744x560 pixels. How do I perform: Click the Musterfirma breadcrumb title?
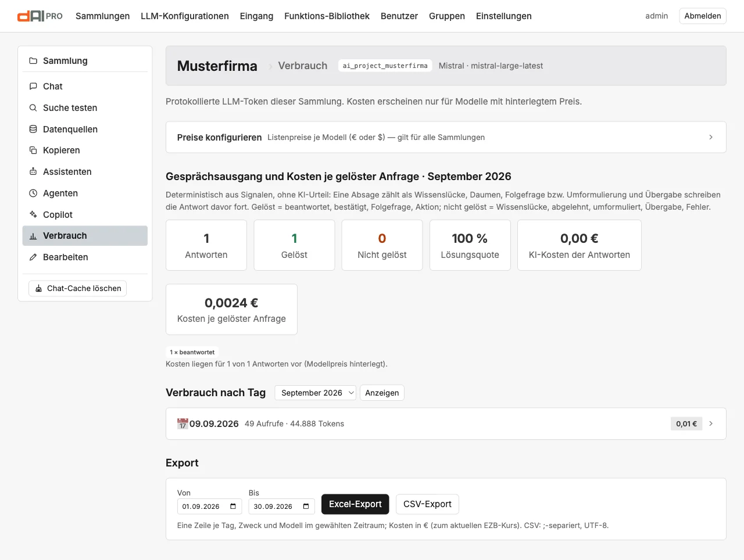click(x=217, y=66)
